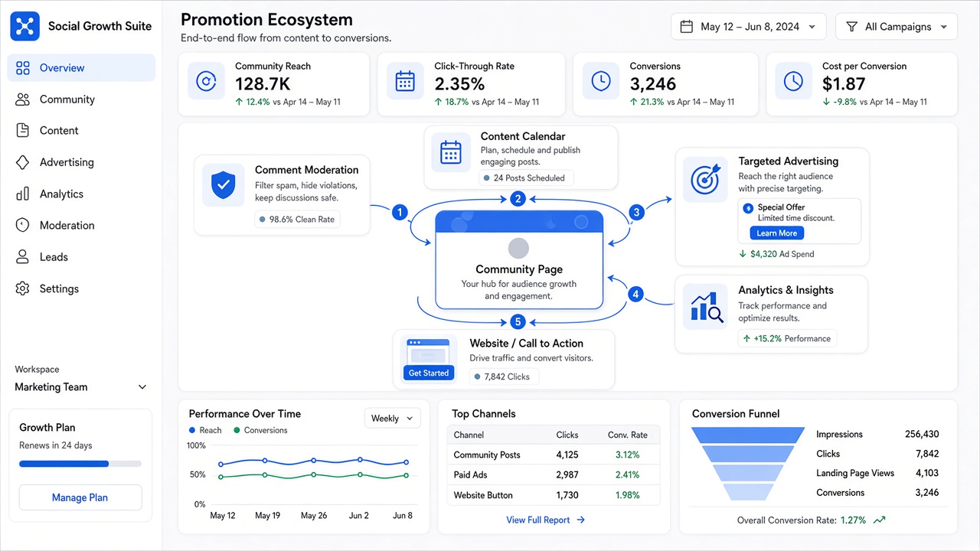Click the +15.2% Performance badge

point(787,338)
